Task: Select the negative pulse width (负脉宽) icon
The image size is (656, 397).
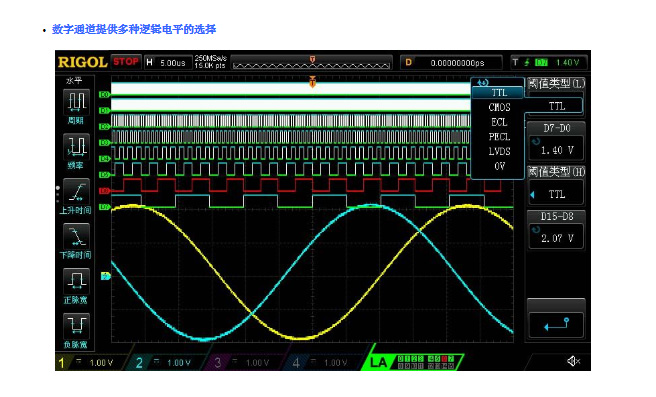Action: click(x=76, y=325)
